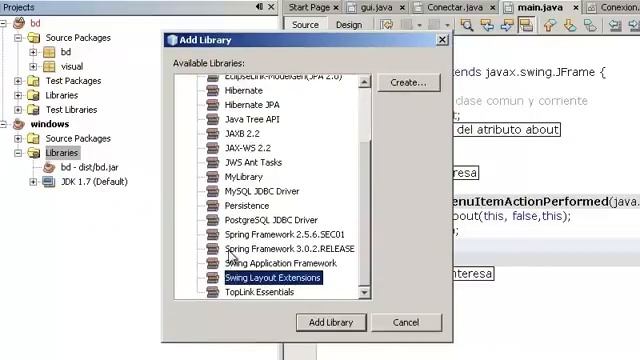Image resolution: width=640 pixels, height=360 pixels.
Task: Close the Projects panel
Action: [x=271, y=7]
